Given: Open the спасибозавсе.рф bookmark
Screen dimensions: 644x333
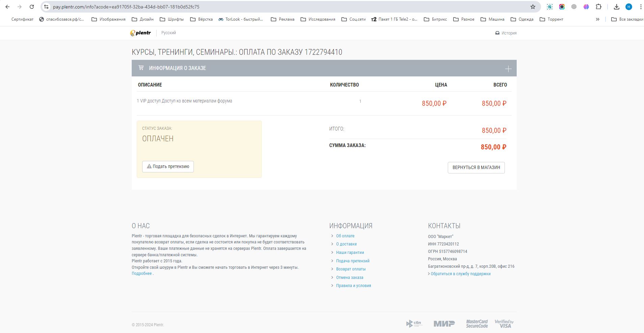Looking at the screenshot, I should point(62,19).
